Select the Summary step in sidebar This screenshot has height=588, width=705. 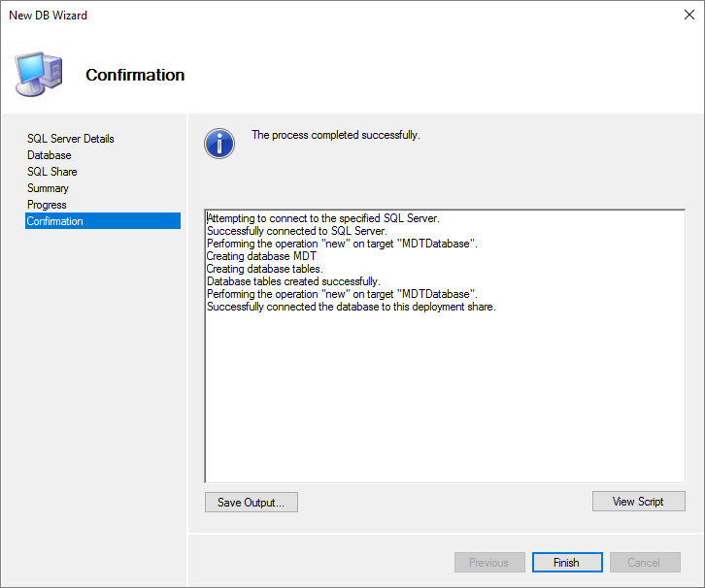tap(48, 188)
